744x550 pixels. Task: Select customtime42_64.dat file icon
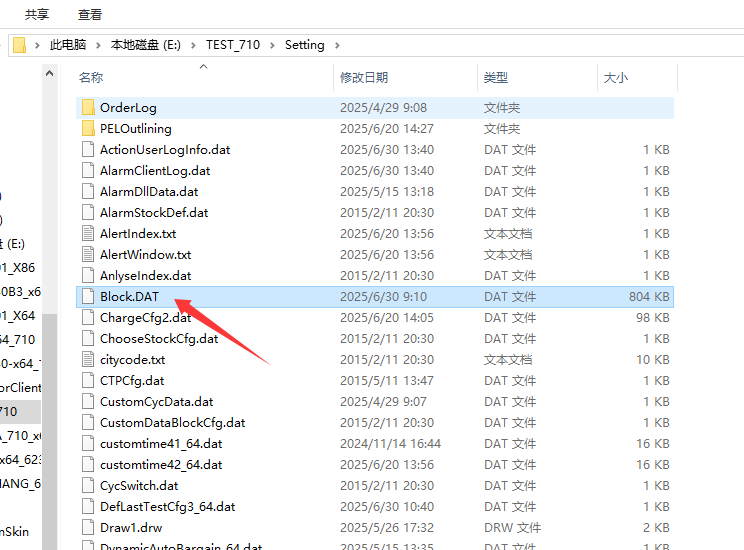88,464
